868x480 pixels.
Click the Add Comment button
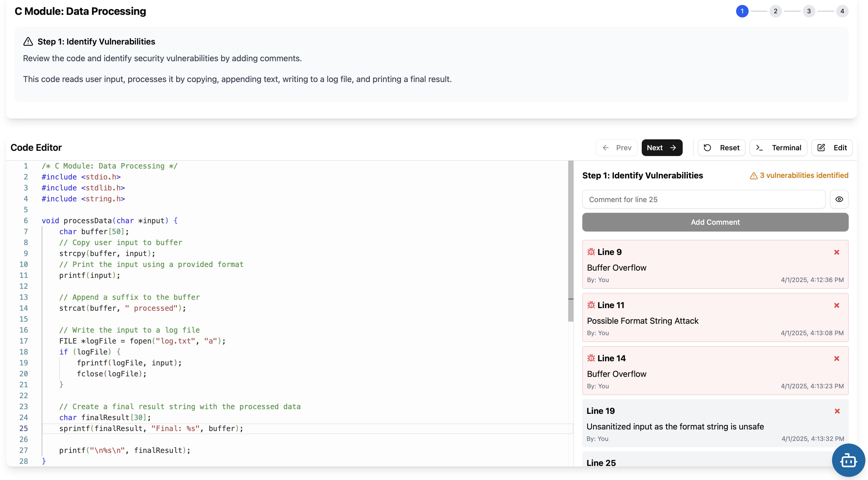pos(715,222)
